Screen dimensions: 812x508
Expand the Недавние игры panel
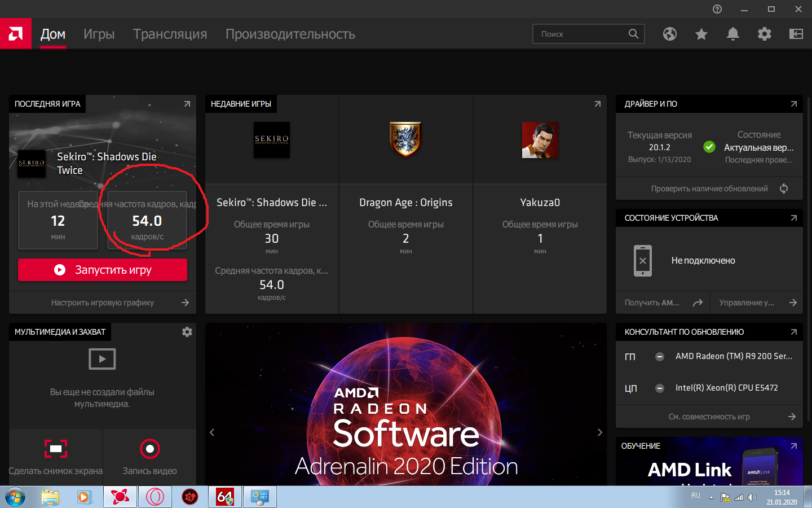click(598, 104)
